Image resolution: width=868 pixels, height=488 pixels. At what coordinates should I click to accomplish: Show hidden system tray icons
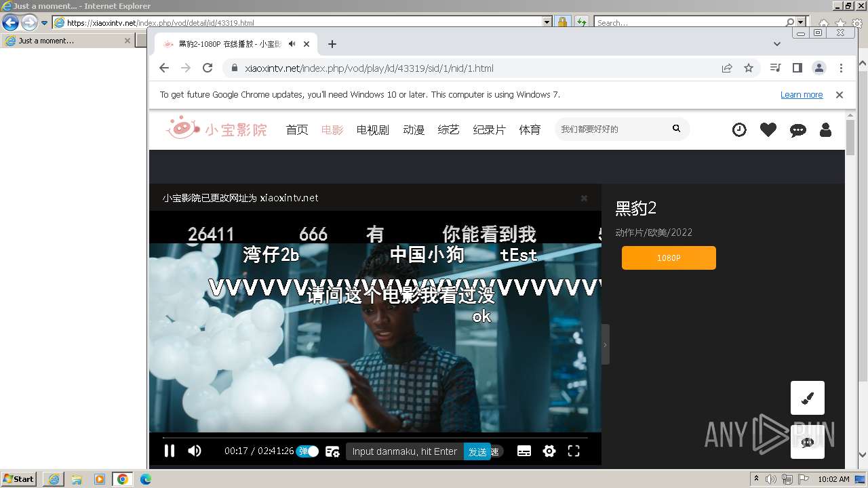click(x=756, y=479)
